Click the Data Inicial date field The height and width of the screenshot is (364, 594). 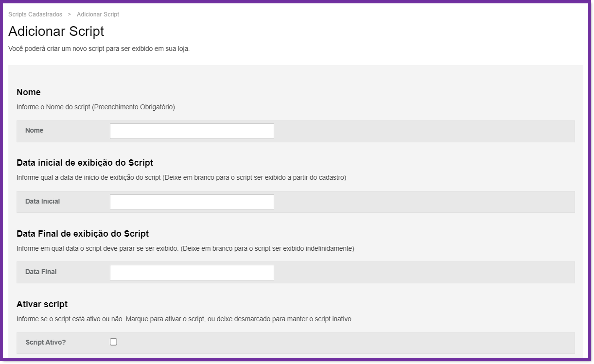pos(192,202)
